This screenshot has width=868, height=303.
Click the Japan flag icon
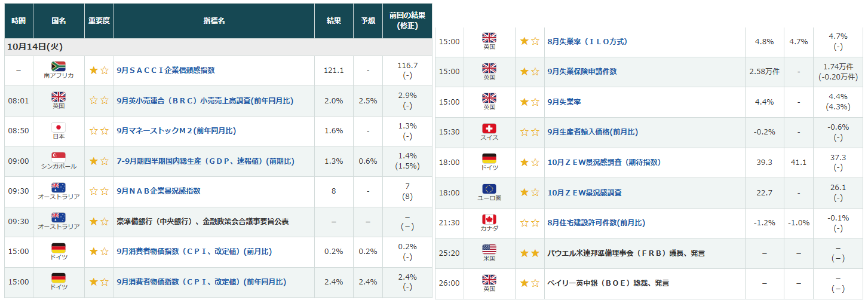[59, 127]
